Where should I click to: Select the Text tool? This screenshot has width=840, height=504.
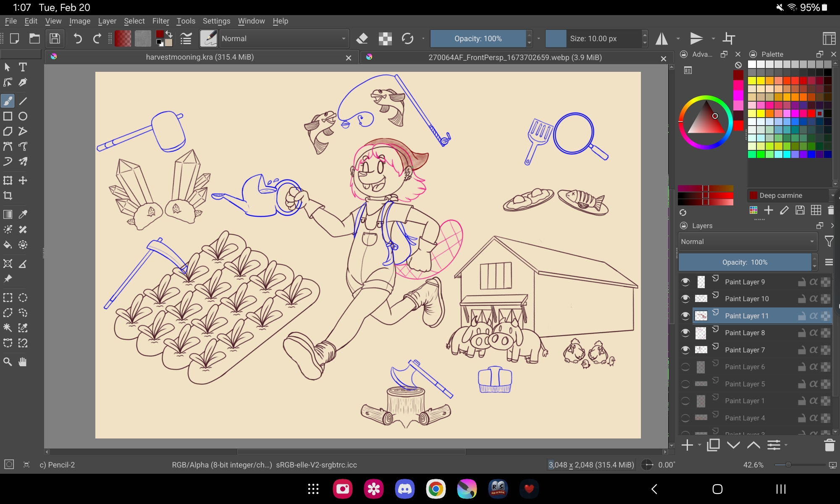(x=23, y=67)
